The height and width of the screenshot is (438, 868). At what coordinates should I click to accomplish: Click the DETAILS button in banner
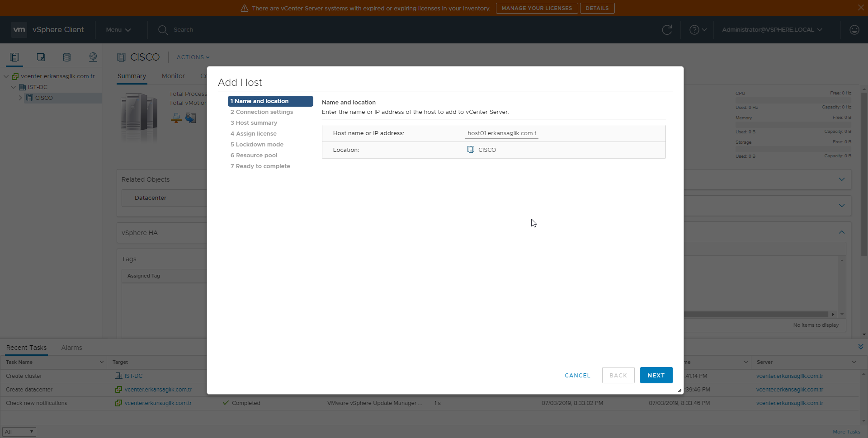tap(597, 8)
